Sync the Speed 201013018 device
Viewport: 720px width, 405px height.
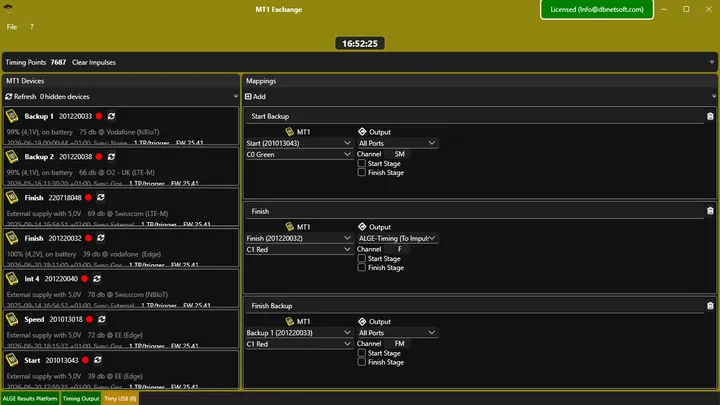point(101,319)
